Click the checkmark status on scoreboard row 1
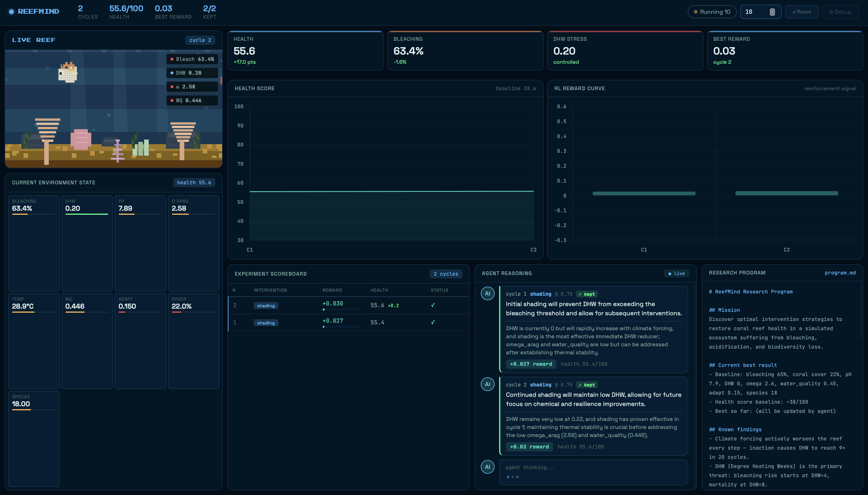Viewport: 868px width, 495px height. click(433, 322)
